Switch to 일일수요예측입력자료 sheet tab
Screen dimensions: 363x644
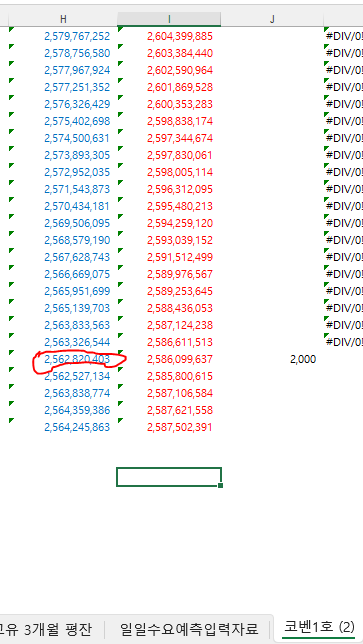pyautogui.click(x=189, y=628)
